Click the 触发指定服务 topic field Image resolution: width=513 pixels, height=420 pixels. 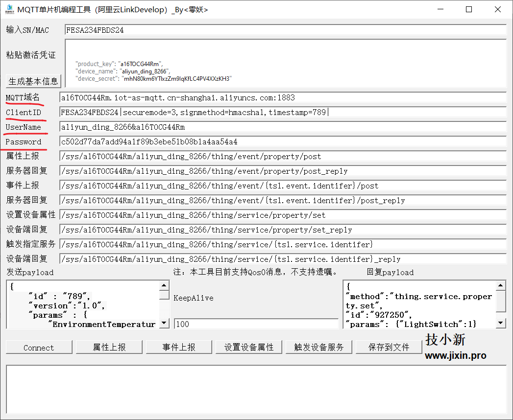[x=283, y=244]
